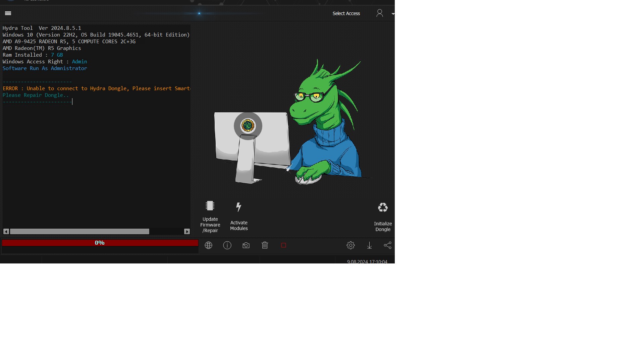Click the Initialize Dongle recycle icon
644x362 pixels.
click(x=383, y=207)
